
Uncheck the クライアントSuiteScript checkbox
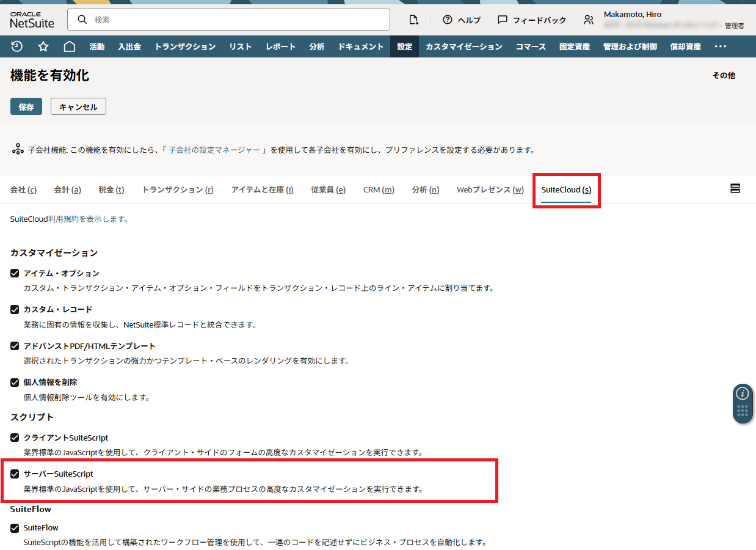click(15, 438)
